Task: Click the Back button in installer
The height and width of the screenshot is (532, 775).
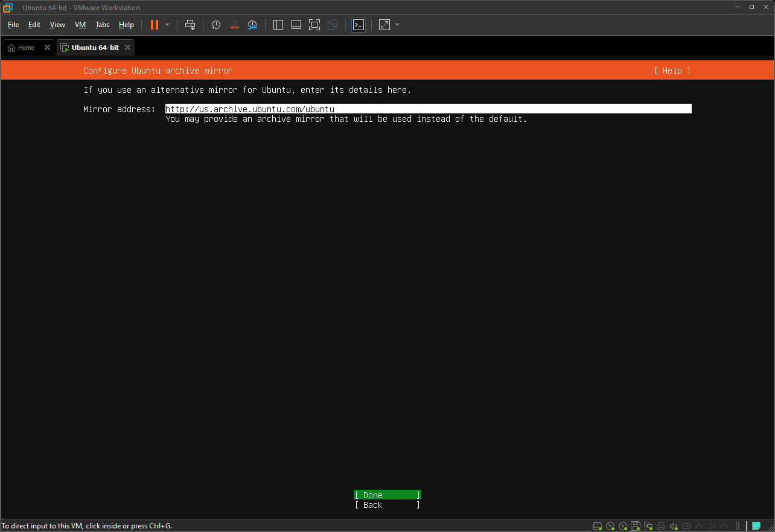Action: click(x=387, y=505)
